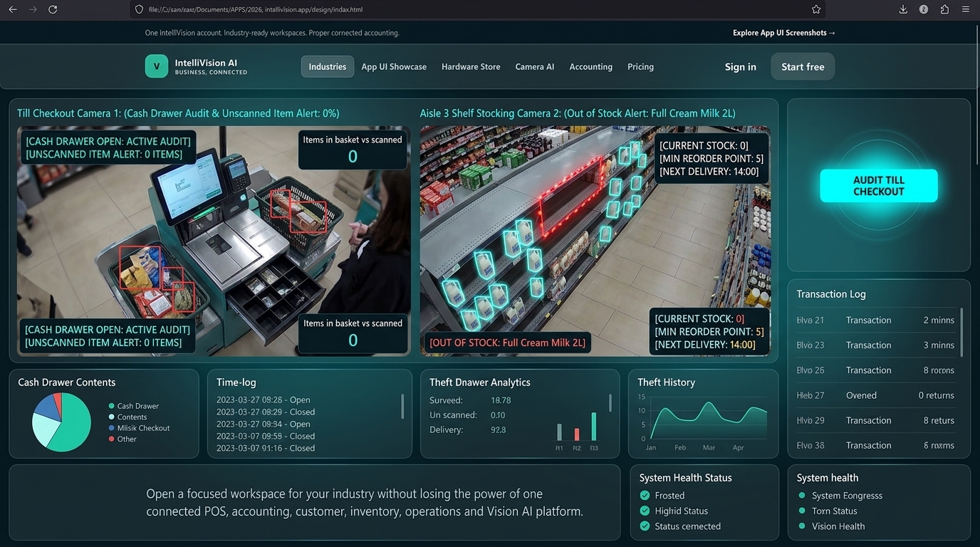The height and width of the screenshot is (547, 980).
Task: Click the Un scanned value 0.10
Action: tap(498, 415)
